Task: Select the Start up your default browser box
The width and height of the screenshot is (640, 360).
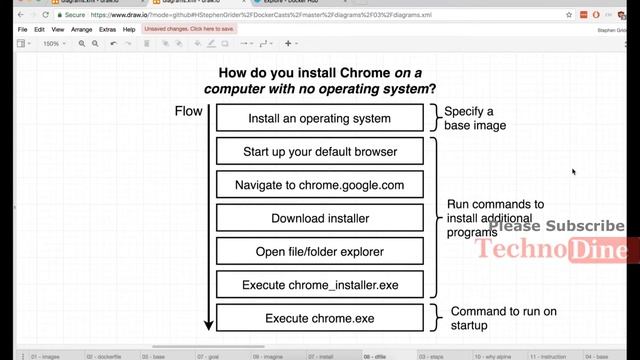Action: (x=320, y=151)
